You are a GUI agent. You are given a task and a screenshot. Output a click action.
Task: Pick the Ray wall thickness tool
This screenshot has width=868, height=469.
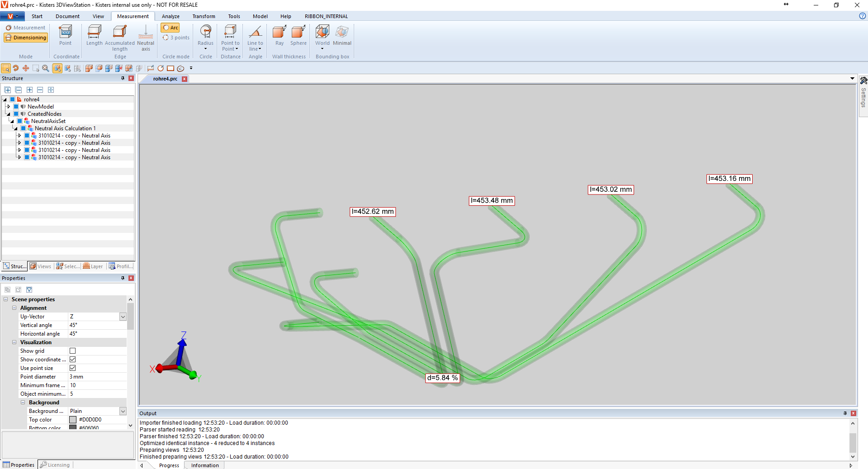click(280, 35)
